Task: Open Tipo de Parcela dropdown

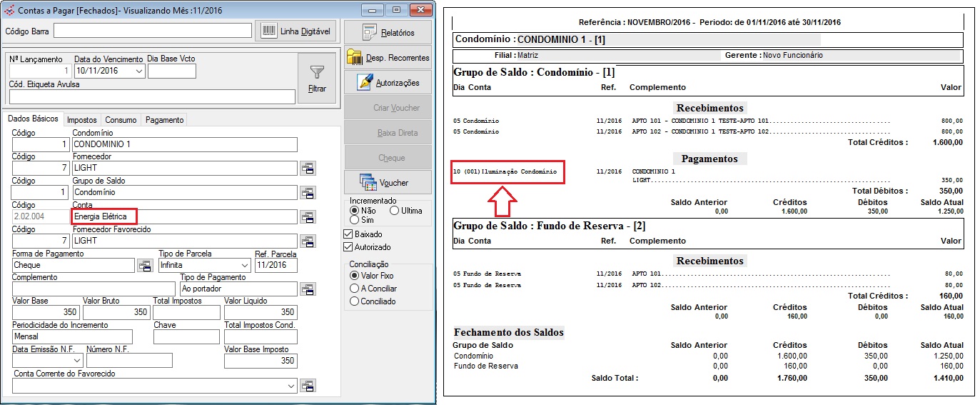Action: click(x=244, y=265)
